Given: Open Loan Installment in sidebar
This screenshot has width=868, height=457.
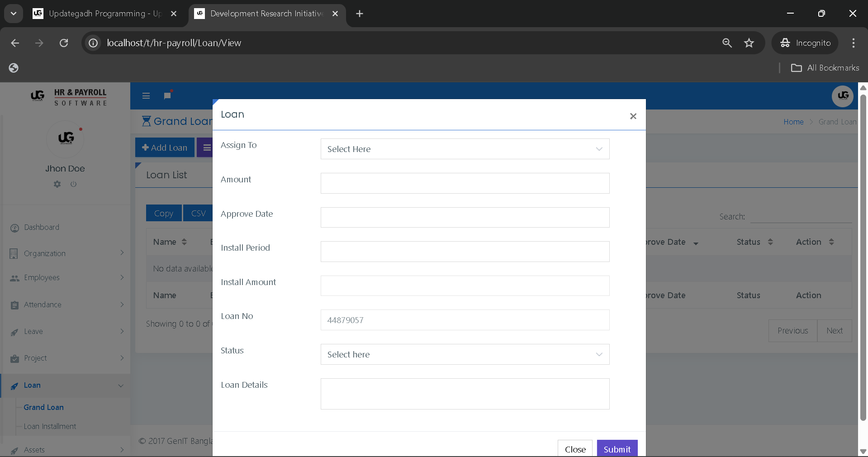Looking at the screenshot, I should [50, 426].
